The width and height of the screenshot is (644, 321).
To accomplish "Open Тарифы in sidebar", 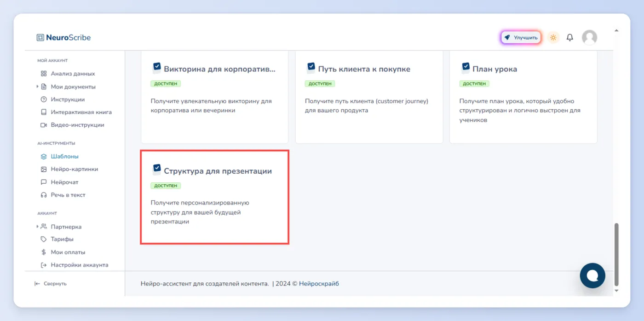I will (62, 239).
